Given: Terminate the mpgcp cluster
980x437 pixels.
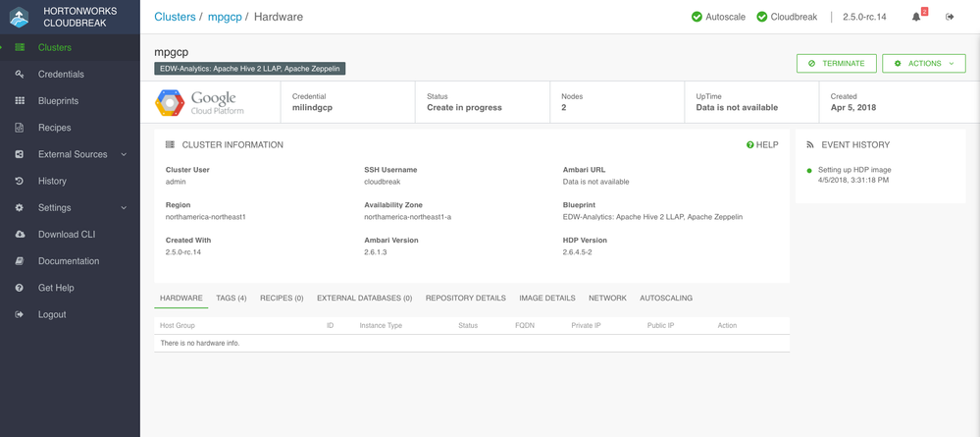Looking at the screenshot, I should pyautogui.click(x=837, y=64).
